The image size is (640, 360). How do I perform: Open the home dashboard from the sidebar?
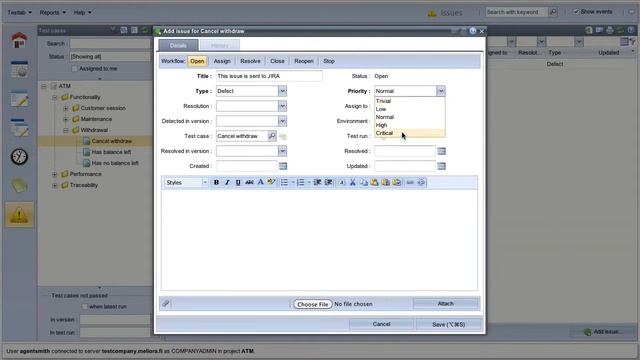19,40
